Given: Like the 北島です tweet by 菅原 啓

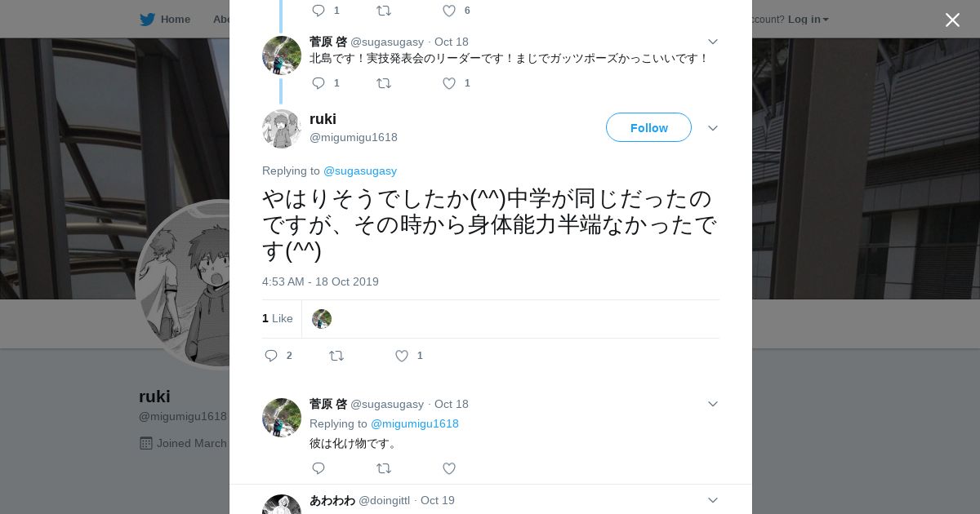Looking at the screenshot, I should click(449, 83).
